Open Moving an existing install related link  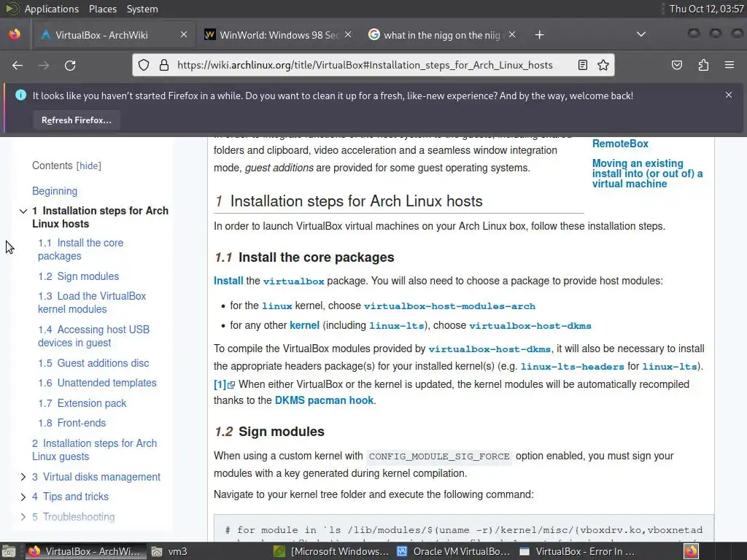(647, 174)
